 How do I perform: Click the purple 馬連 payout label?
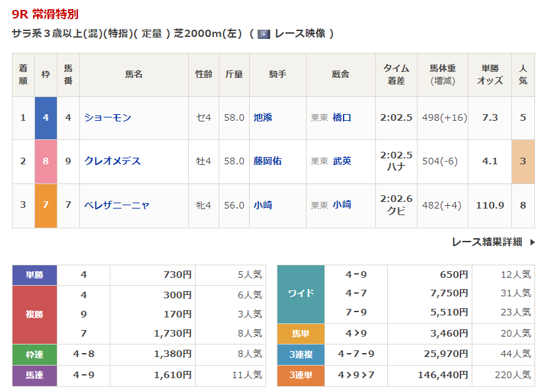coord(35,375)
